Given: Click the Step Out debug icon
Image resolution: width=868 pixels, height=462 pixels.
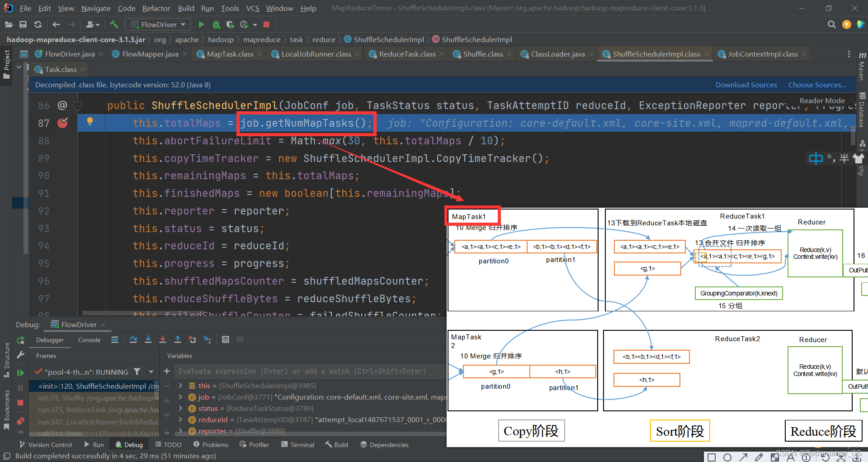Looking at the screenshot, I should coord(178,339).
